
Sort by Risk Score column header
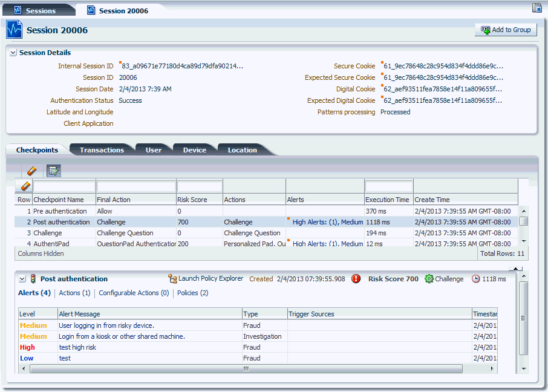200,200
